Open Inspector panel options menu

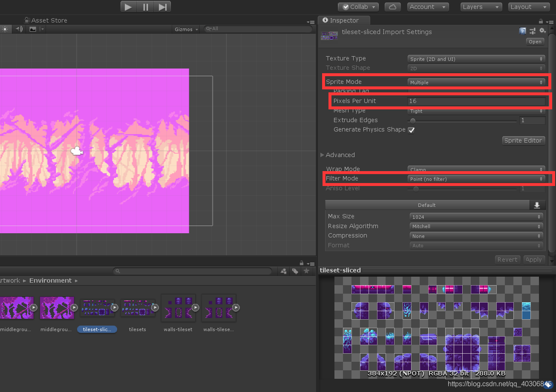(x=550, y=21)
